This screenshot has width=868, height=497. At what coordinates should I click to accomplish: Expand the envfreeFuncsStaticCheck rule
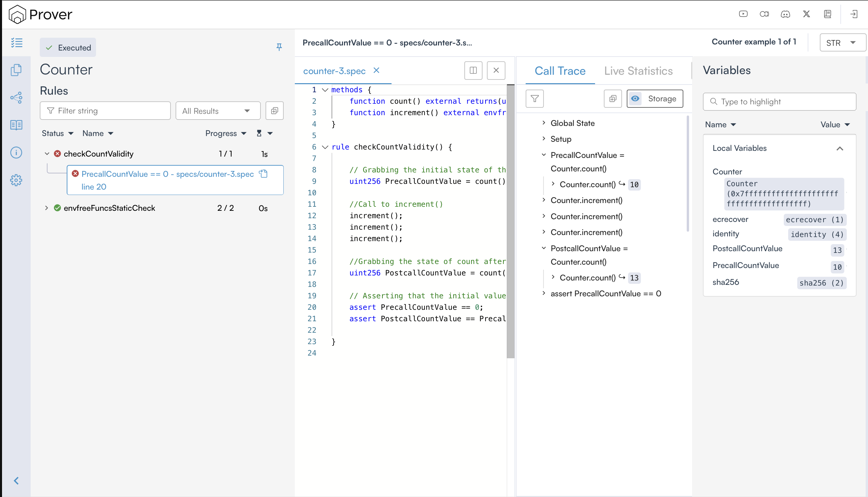point(46,208)
